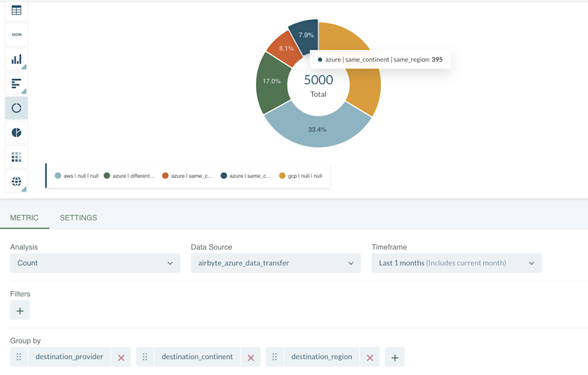588x375 pixels.
Task: Pick the heatmap grid icon
Action: click(x=17, y=157)
